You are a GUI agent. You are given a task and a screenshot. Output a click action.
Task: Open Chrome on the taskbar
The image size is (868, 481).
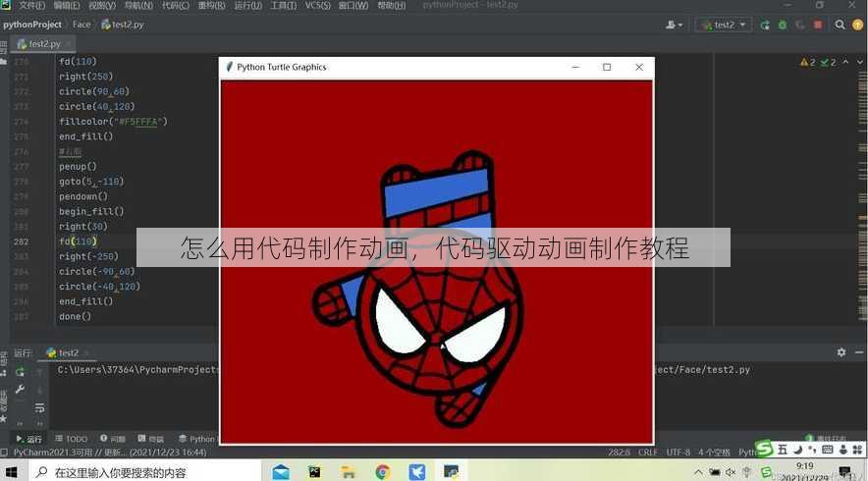[x=383, y=472]
